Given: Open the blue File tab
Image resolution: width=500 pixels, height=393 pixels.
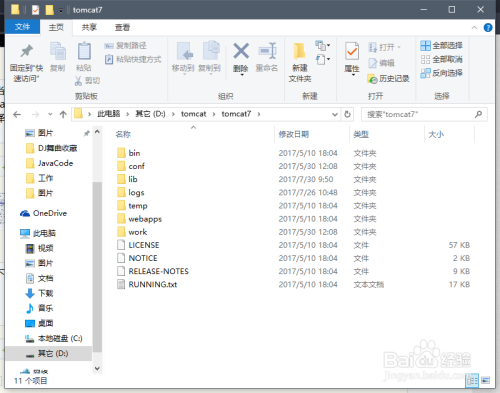Looking at the screenshot, I should (22, 27).
